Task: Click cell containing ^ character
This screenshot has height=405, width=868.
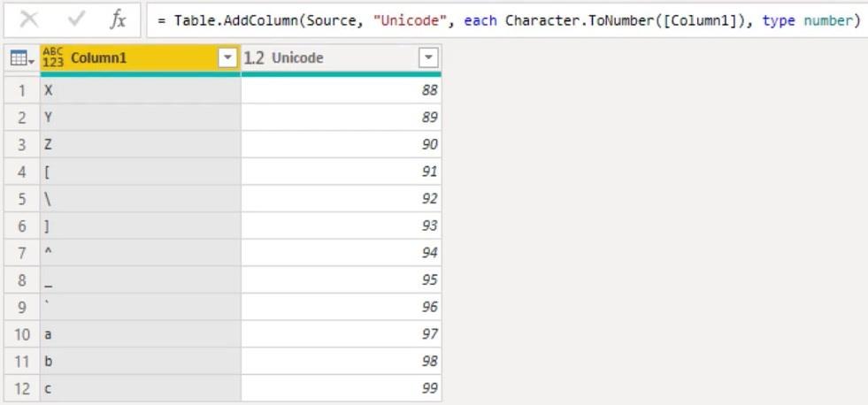Action: [x=141, y=253]
